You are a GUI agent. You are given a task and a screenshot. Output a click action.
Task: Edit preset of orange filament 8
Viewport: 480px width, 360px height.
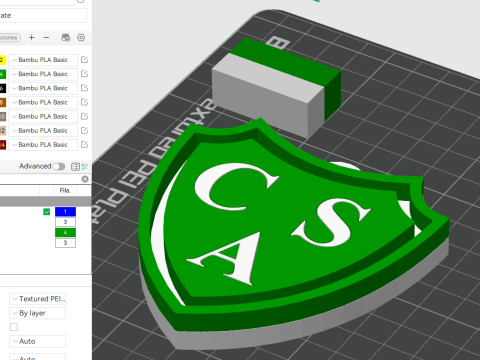pos(84,102)
